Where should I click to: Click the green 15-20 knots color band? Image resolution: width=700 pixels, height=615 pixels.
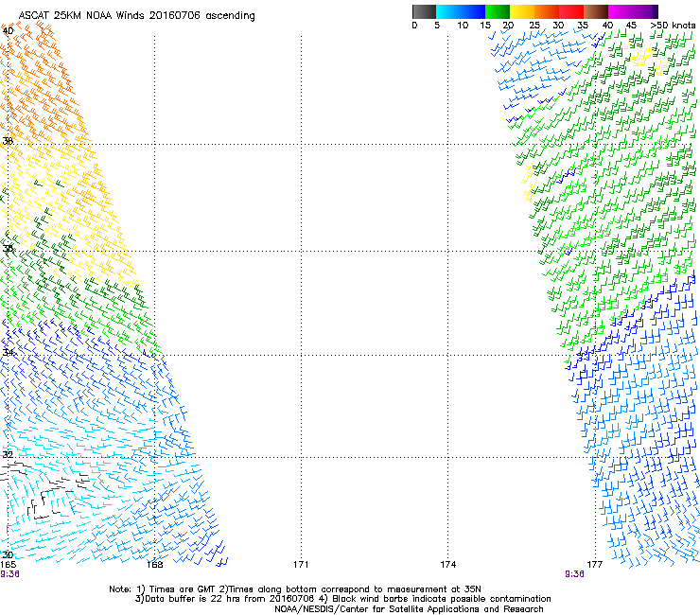(498, 11)
